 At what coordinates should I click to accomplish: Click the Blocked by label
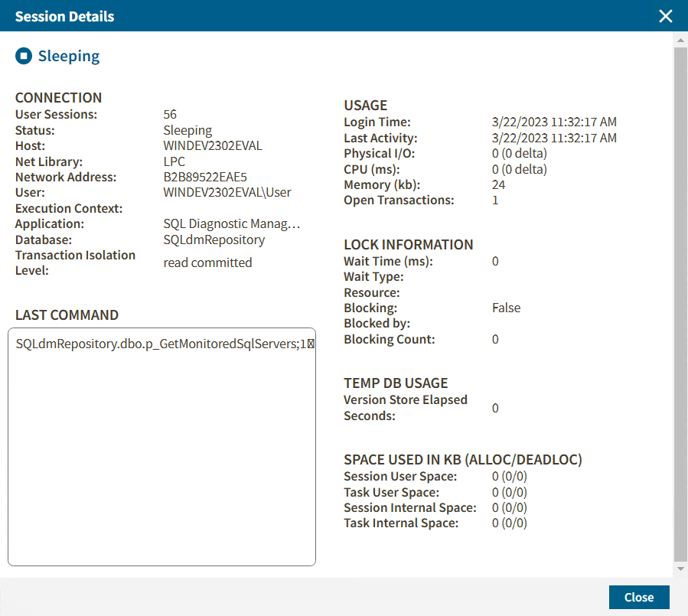pos(377,324)
